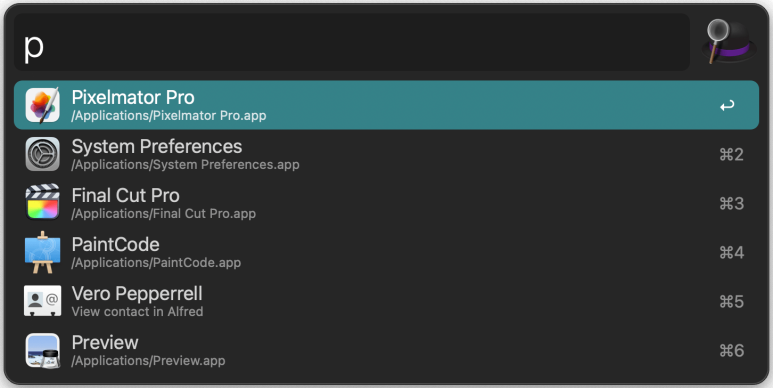
Task: Open the Preview result entry
Action: point(386,351)
